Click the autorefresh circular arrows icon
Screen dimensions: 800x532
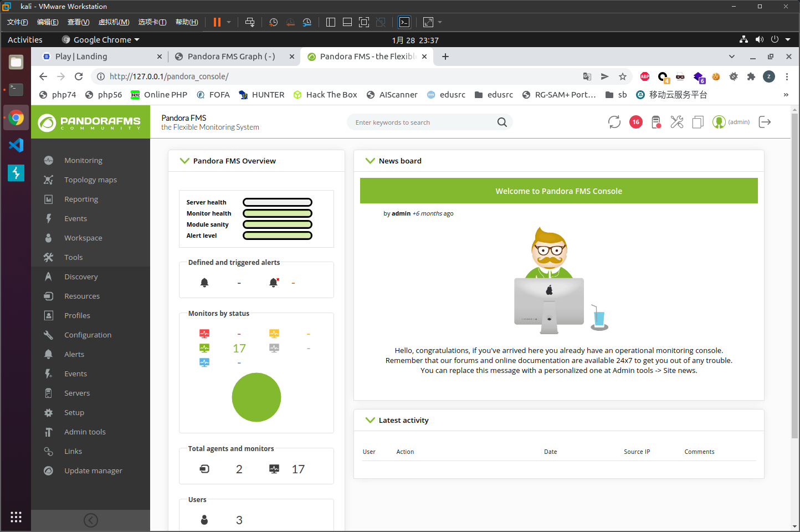[x=614, y=122]
